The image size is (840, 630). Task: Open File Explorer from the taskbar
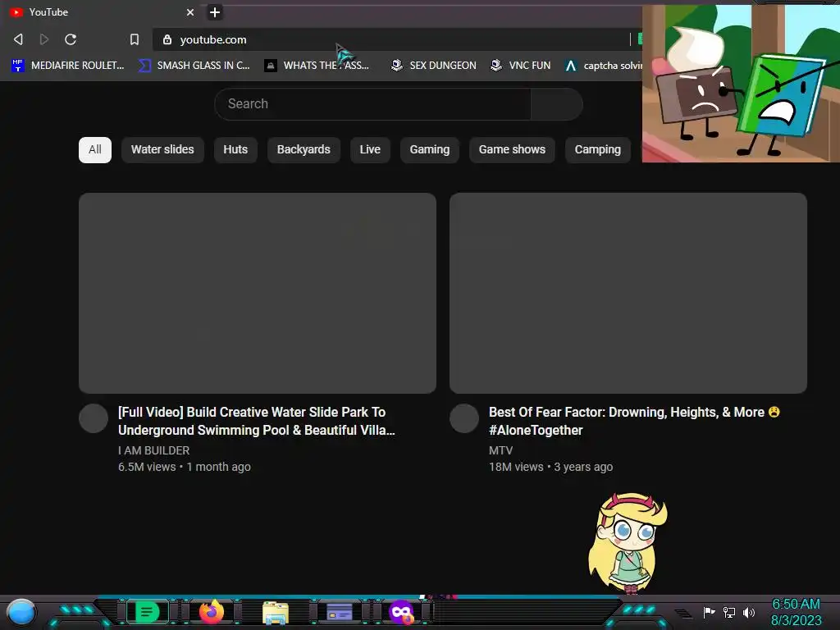click(x=276, y=612)
